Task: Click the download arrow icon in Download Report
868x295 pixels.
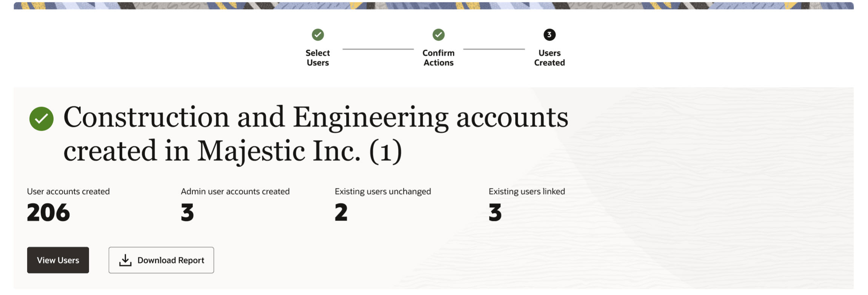Action: (125, 260)
